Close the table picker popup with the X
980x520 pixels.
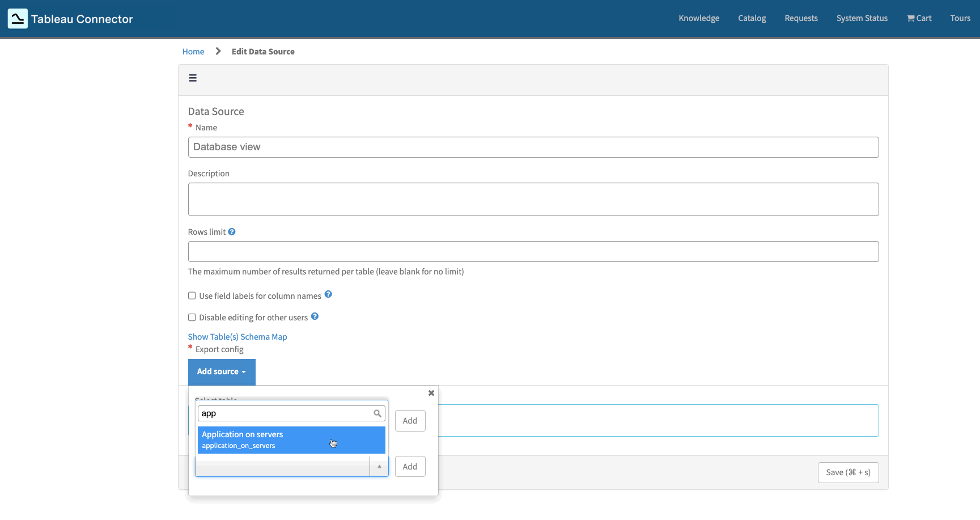[431, 393]
